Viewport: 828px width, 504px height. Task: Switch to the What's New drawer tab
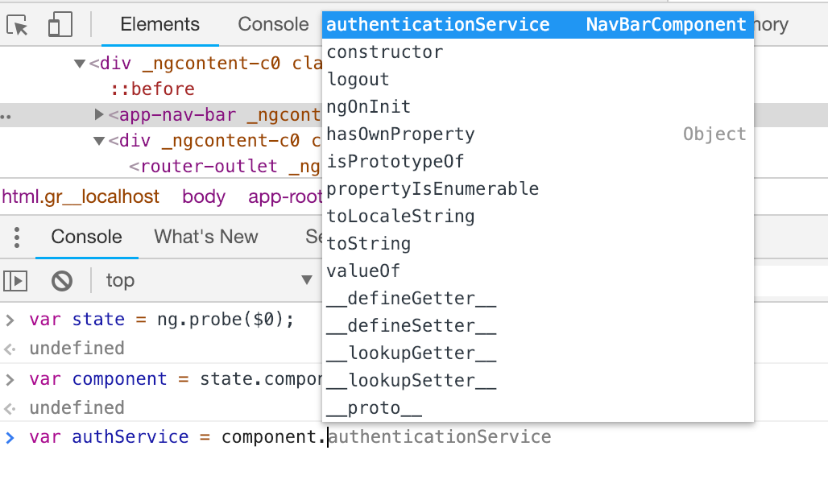pyautogui.click(x=206, y=237)
